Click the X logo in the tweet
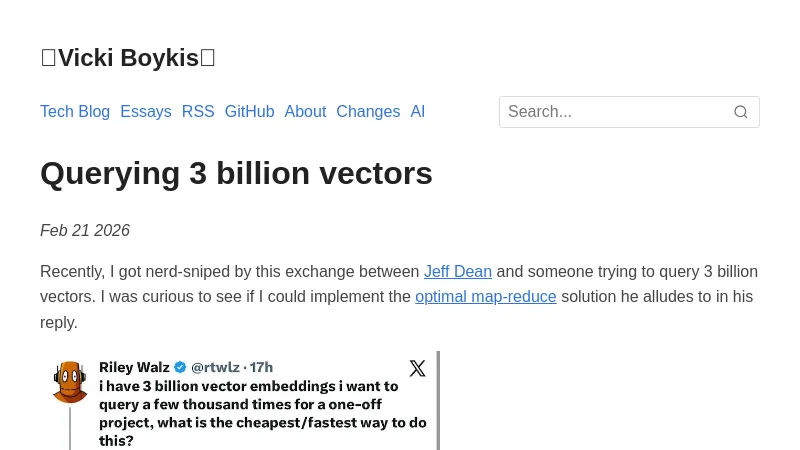Image resolution: width=800 pixels, height=450 pixels. tap(417, 368)
